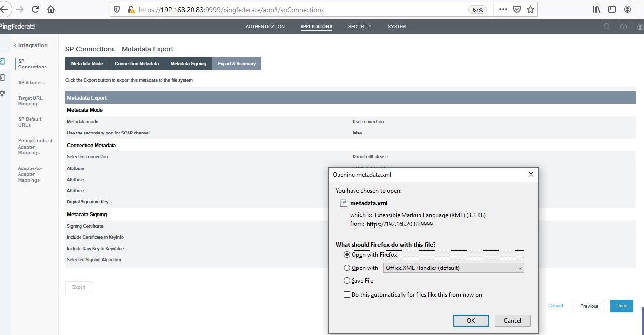The height and width of the screenshot is (335, 644).
Task: Click the Metadata Export section header
Action: tap(351, 98)
